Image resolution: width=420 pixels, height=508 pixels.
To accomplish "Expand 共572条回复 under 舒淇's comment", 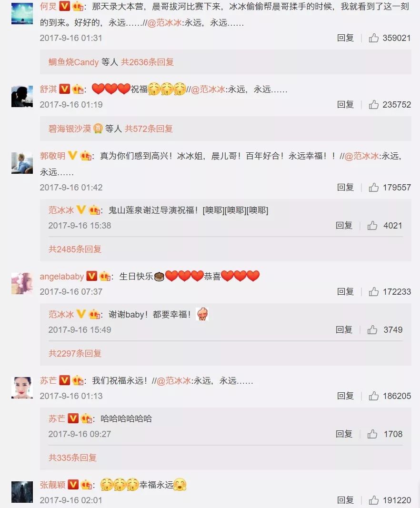I will pyautogui.click(x=149, y=129).
